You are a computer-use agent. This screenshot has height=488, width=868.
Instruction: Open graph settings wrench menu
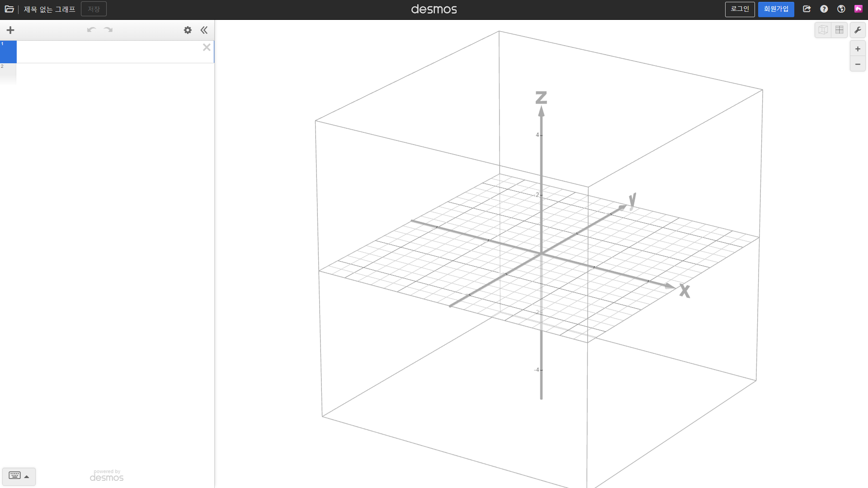tap(858, 30)
